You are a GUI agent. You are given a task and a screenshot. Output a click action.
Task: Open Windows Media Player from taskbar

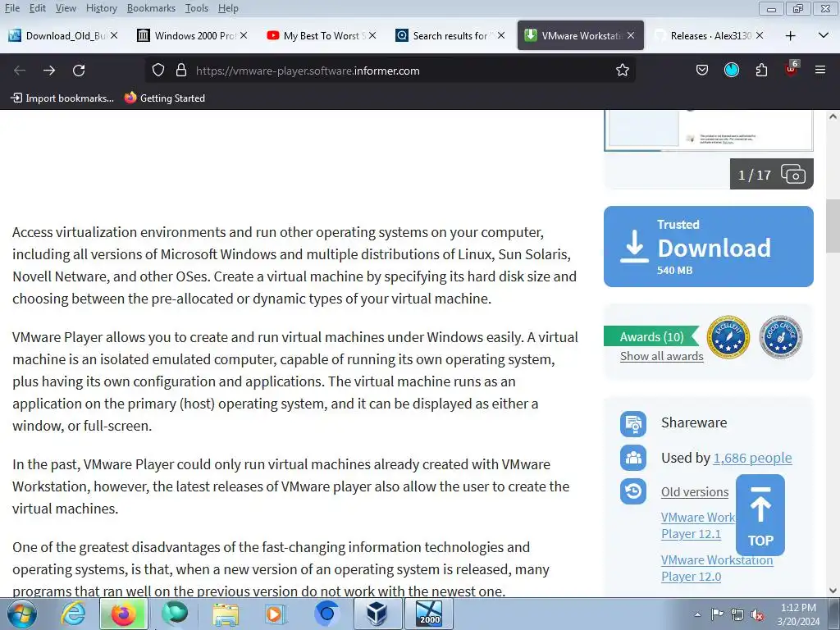(275, 614)
